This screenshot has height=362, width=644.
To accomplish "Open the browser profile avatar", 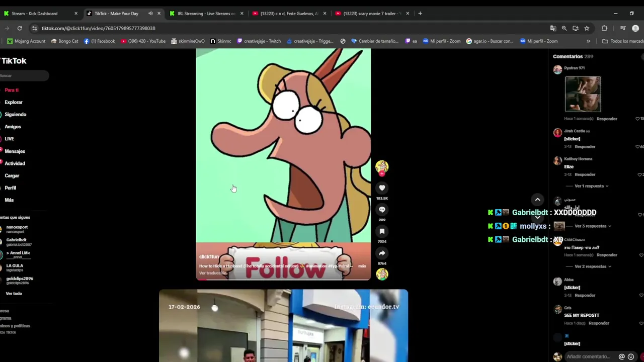I will point(635,28).
